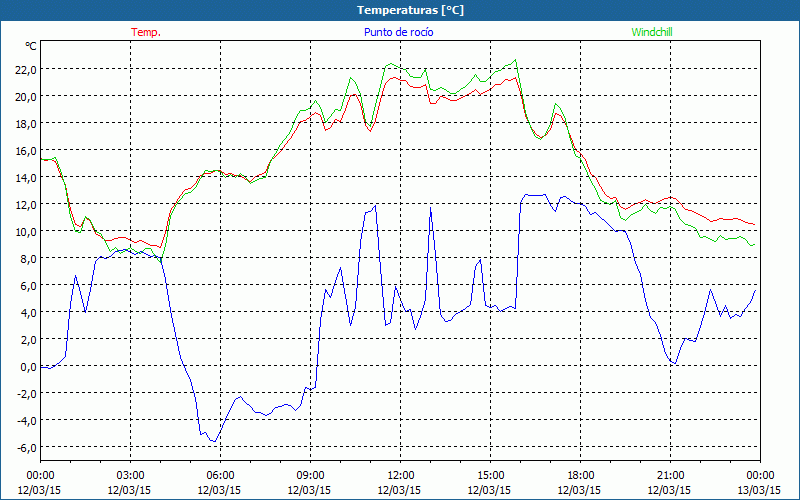The width and height of the screenshot is (800, 500).
Task: Click the 'Temperaturas [°C]' chart title
Action: tap(410, 10)
